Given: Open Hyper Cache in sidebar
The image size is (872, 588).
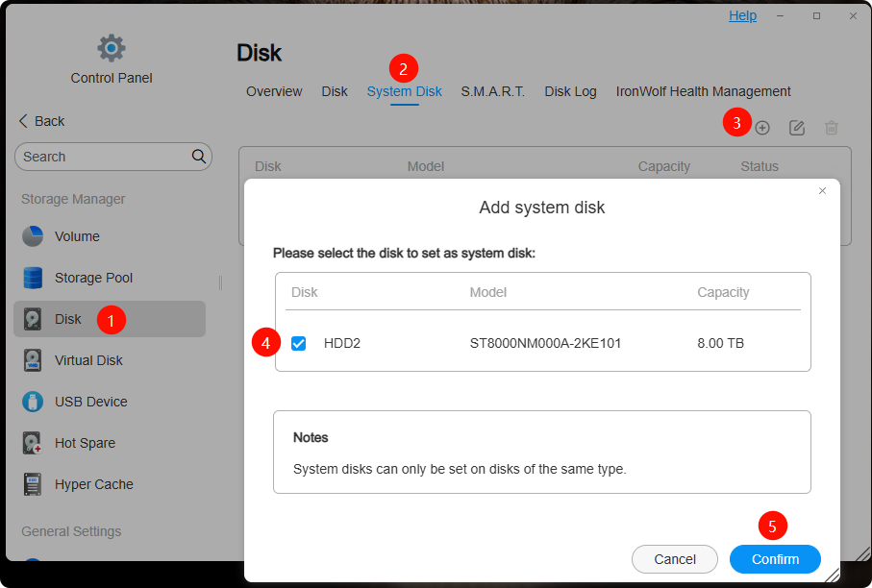Looking at the screenshot, I should (x=110, y=484).
